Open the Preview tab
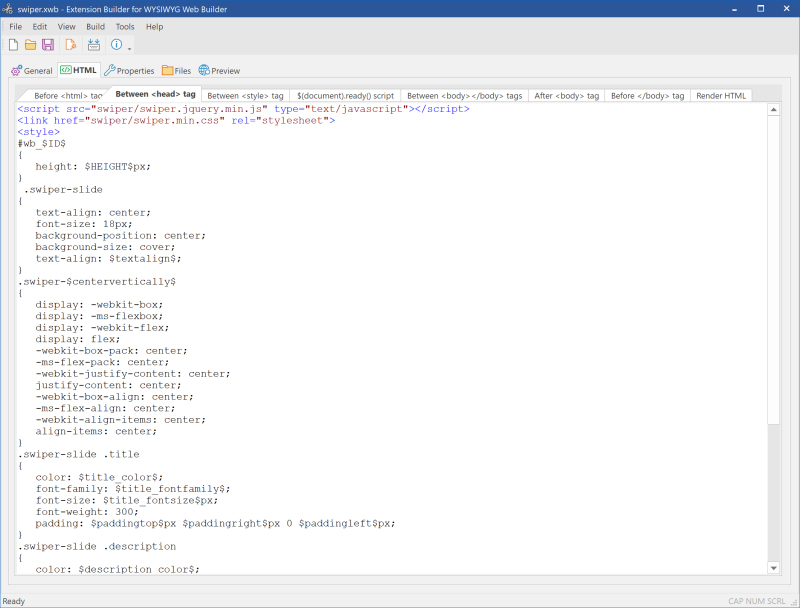Image resolution: width=800 pixels, height=608 pixels. click(219, 71)
